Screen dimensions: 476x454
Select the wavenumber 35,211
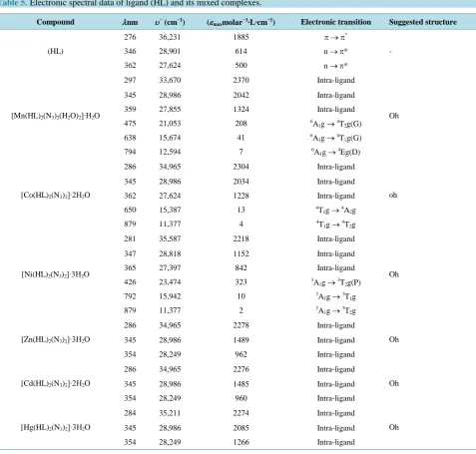170,413
